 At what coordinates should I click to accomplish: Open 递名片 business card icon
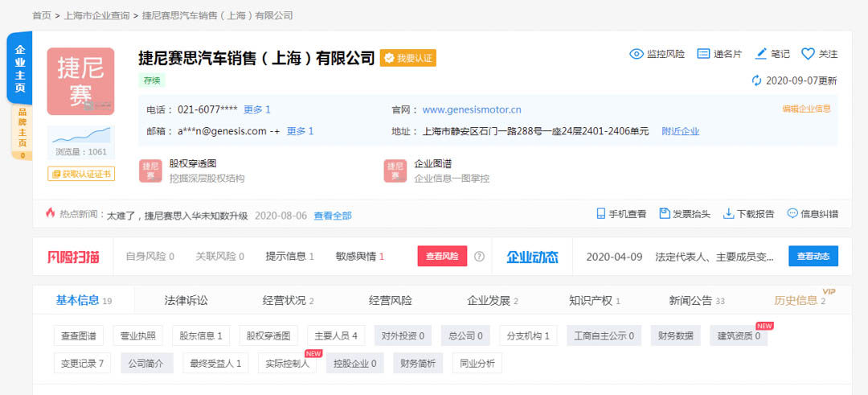pos(703,54)
